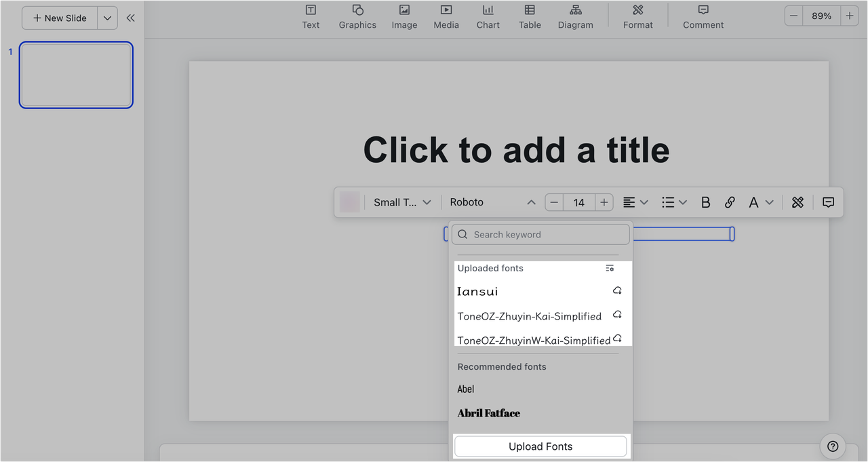Open the Media insert tool
Viewport: 868px width, 462px height.
point(446,17)
